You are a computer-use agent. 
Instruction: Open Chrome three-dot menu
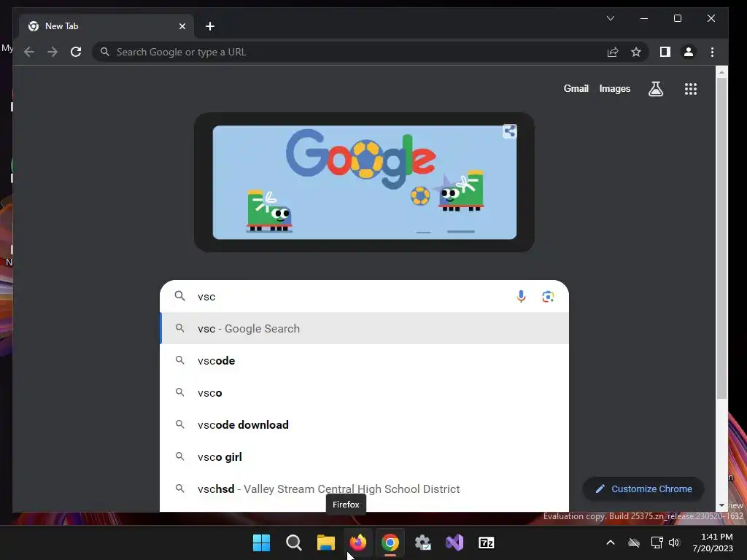712,52
